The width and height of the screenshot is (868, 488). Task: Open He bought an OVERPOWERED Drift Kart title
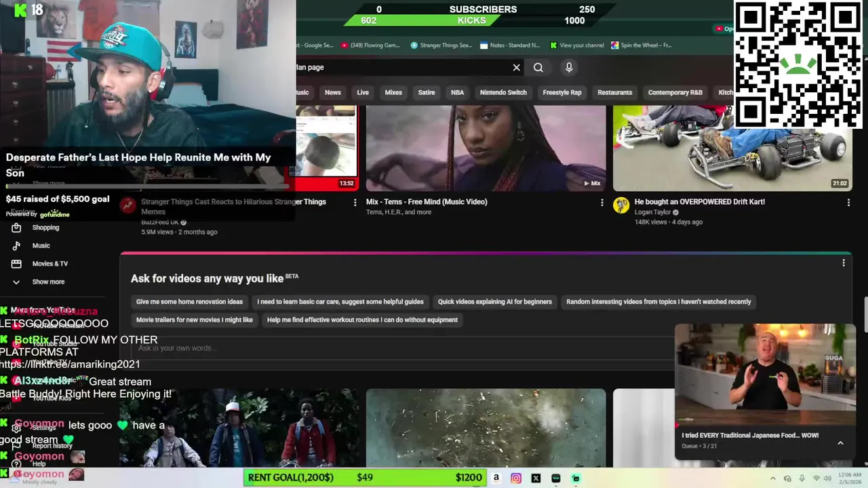(x=700, y=202)
